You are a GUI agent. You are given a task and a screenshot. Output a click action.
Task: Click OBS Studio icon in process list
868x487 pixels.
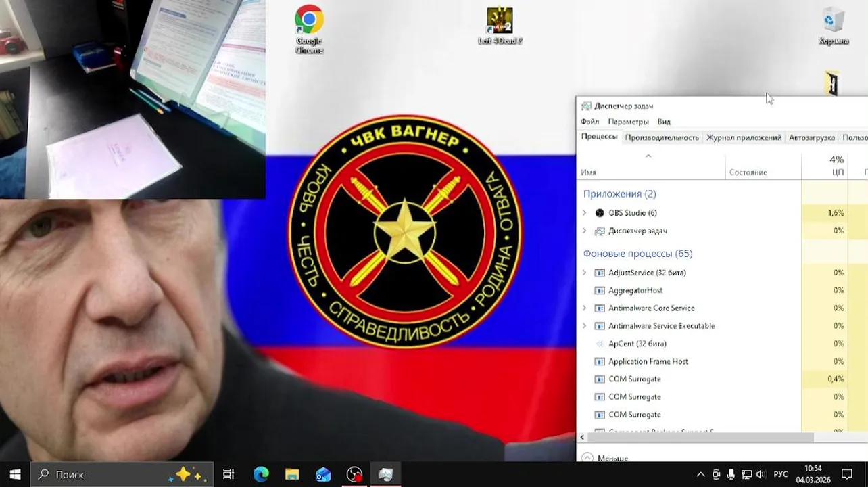tap(600, 213)
